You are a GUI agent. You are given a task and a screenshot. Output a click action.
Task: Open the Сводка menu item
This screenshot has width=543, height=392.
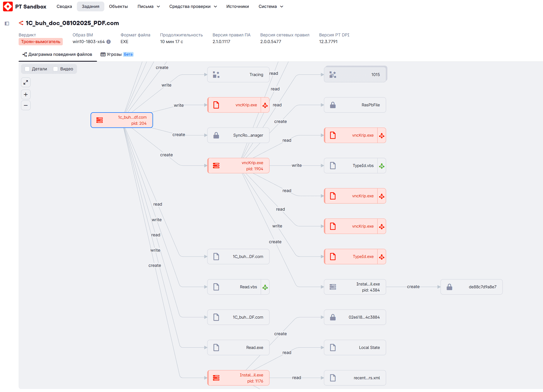(x=64, y=6)
